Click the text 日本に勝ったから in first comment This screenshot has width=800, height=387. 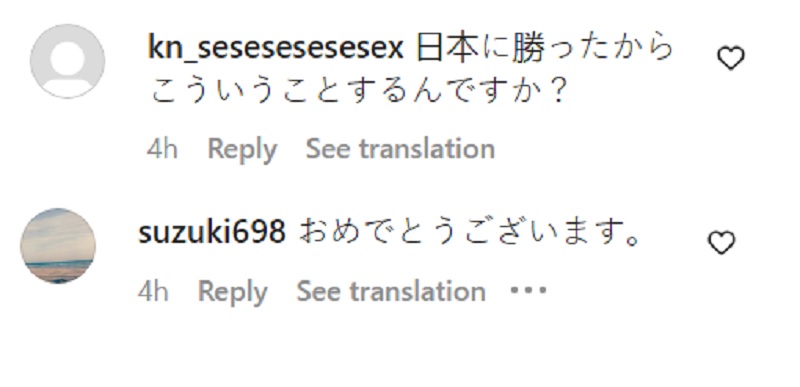[545, 49]
